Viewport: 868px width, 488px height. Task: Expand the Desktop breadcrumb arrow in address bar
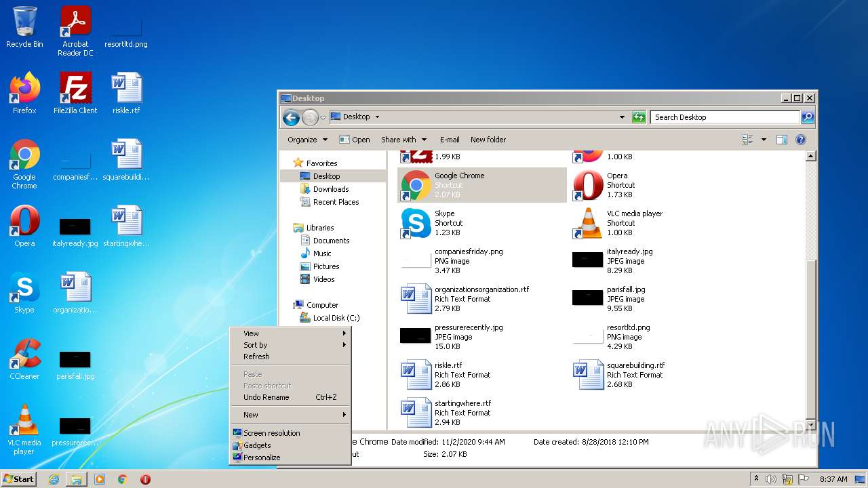click(x=377, y=117)
